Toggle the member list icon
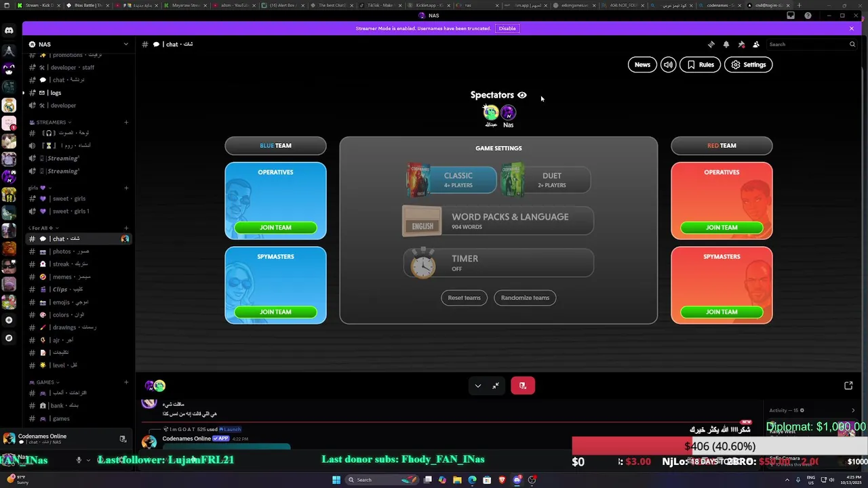 756,44
